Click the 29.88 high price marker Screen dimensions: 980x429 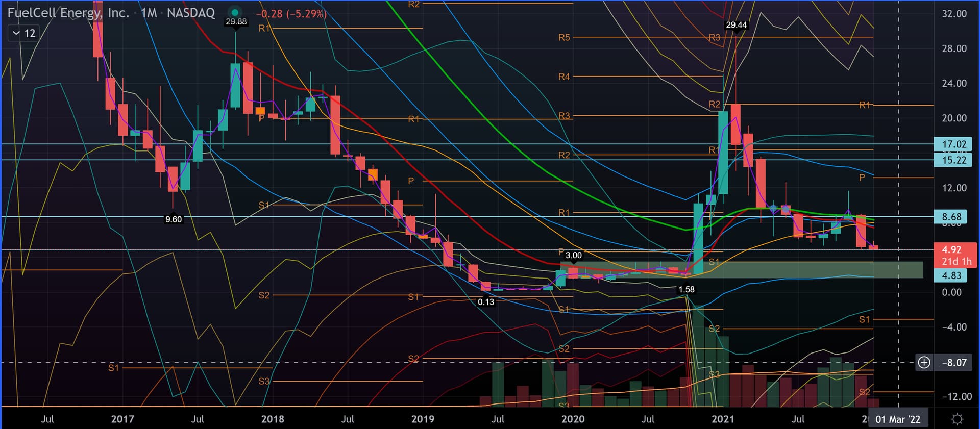(236, 22)
